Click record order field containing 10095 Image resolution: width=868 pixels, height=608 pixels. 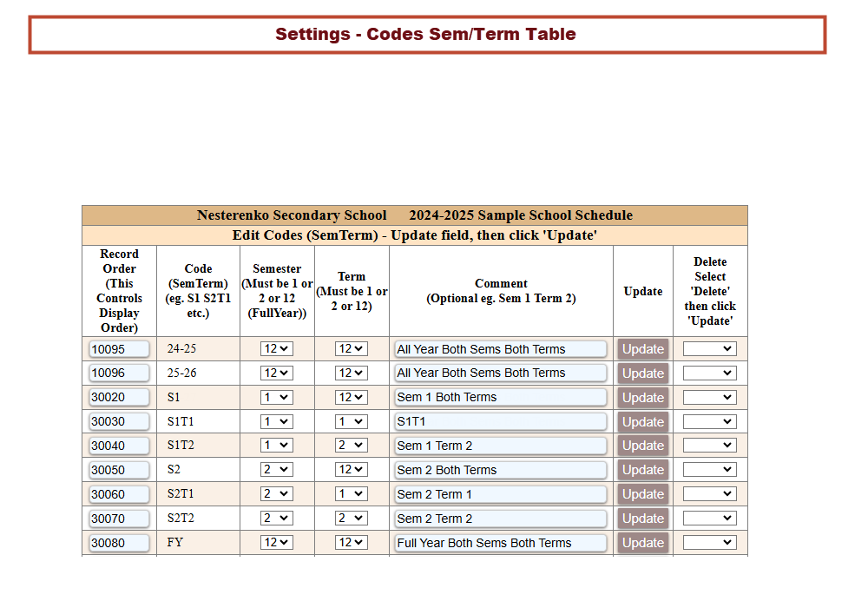click(x=119, y=349)
